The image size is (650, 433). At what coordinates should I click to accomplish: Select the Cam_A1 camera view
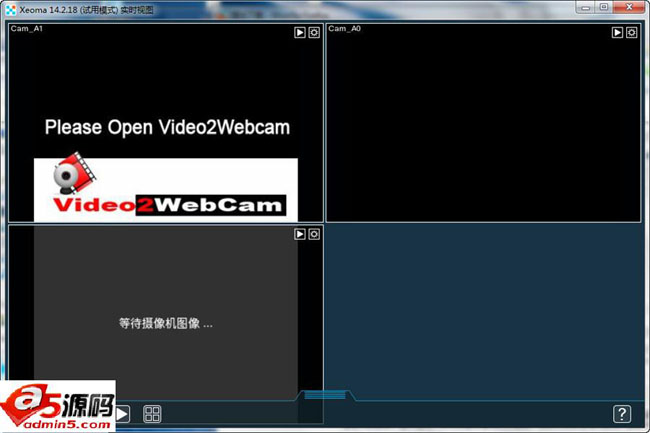(166, 123)
